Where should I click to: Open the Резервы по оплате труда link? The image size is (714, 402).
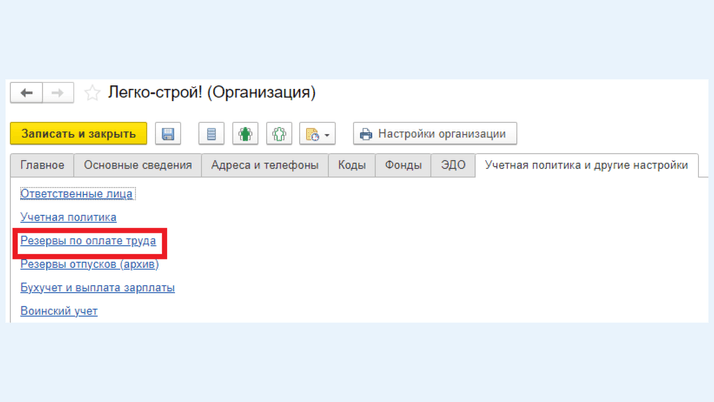88,240
